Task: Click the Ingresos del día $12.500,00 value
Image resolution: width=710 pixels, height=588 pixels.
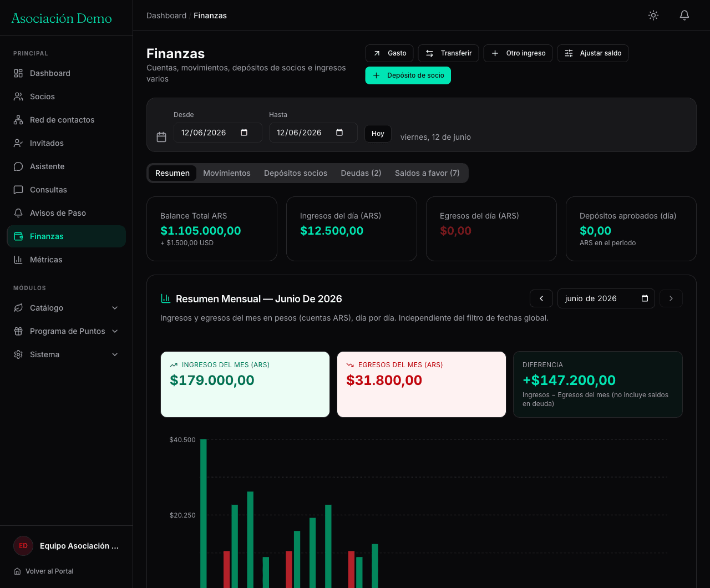Action: pyautogui.click(x=332, y=231)
